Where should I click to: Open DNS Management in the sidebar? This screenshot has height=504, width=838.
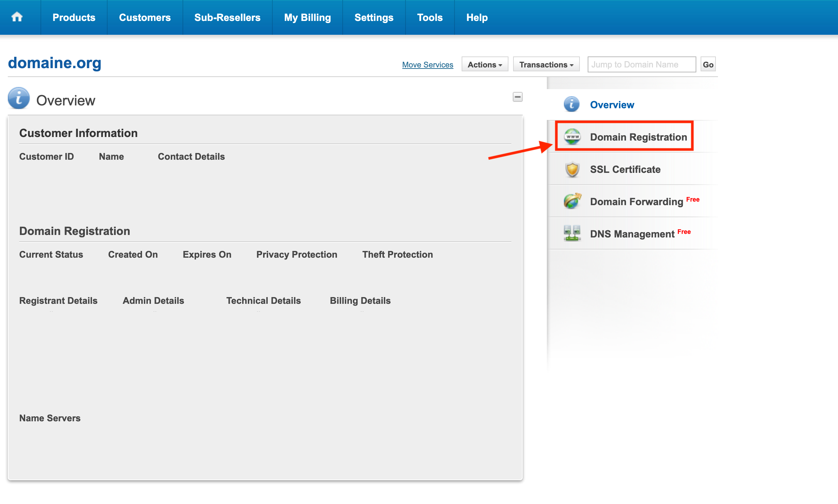(x=632, y=234)
